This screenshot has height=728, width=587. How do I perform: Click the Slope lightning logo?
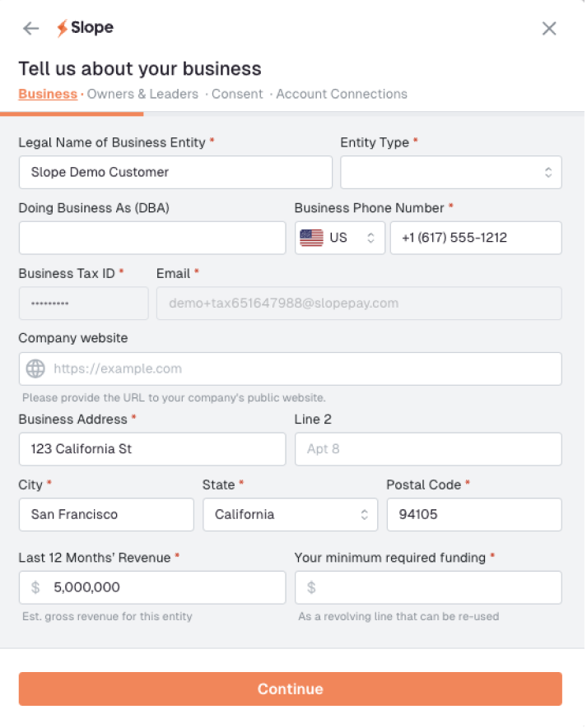pyautogui.click(x=63, y=28)
